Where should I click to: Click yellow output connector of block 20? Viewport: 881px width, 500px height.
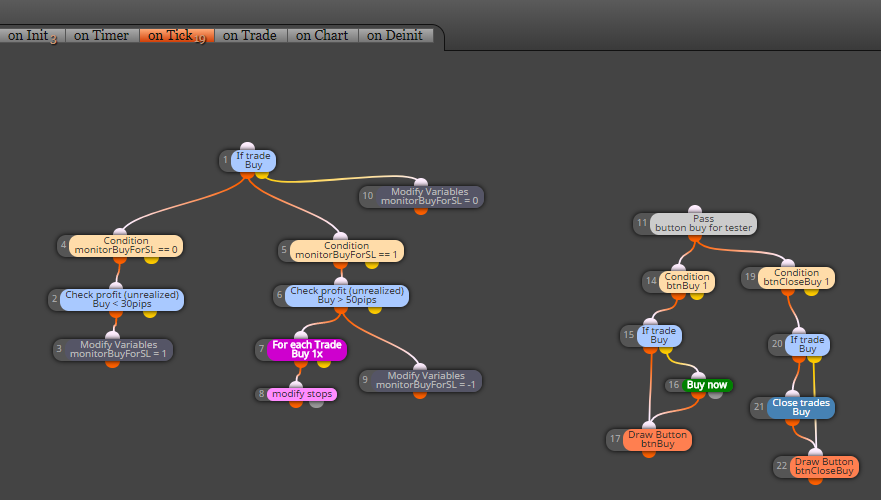814,358
